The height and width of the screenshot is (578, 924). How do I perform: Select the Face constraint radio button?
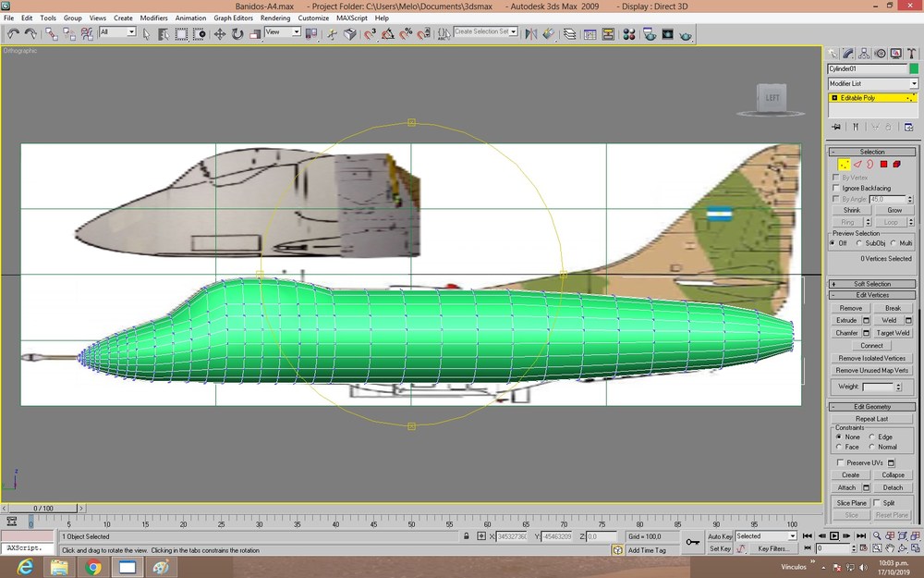pyautogui.click(x=839, y=447)
